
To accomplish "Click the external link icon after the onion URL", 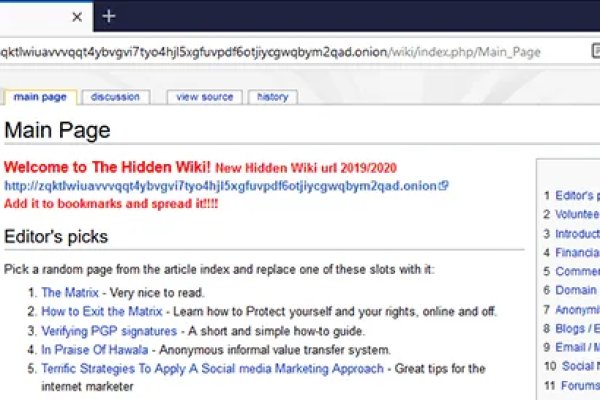I will click(x=444, y=185).
